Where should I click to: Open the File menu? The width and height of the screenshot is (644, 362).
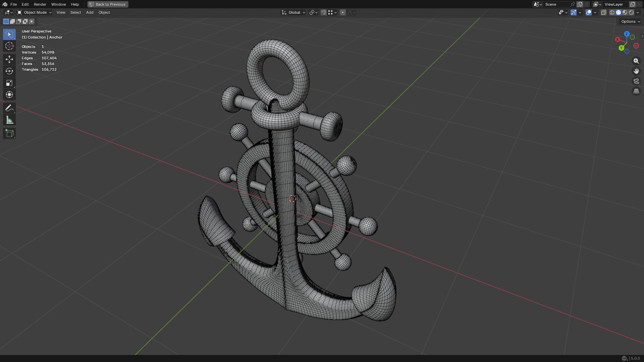(x=13, y=4)
